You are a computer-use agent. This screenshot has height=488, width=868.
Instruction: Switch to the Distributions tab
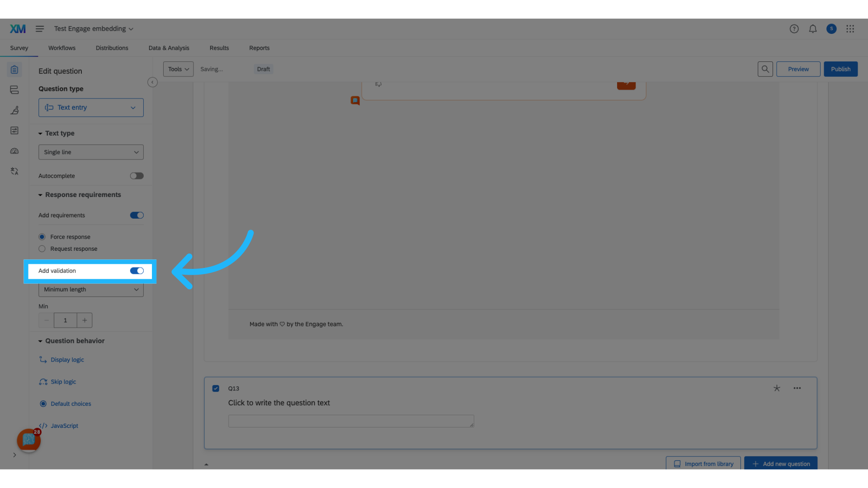112,48
